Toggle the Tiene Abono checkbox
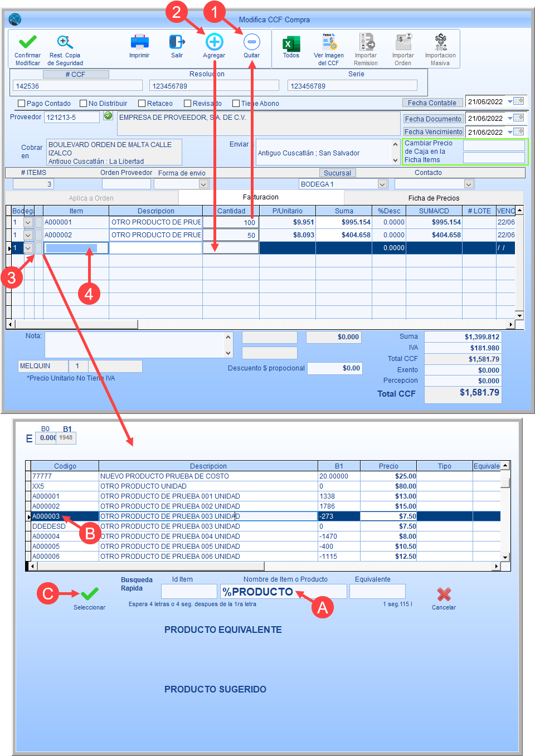The image size is (535, 756). (x=236, y=104)
